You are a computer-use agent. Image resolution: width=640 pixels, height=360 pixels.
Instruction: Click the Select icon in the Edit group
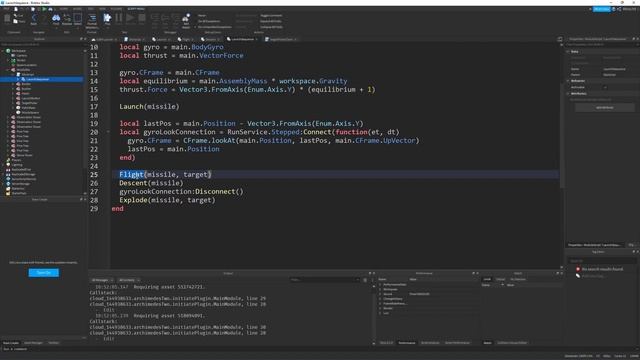click(78, 18)
